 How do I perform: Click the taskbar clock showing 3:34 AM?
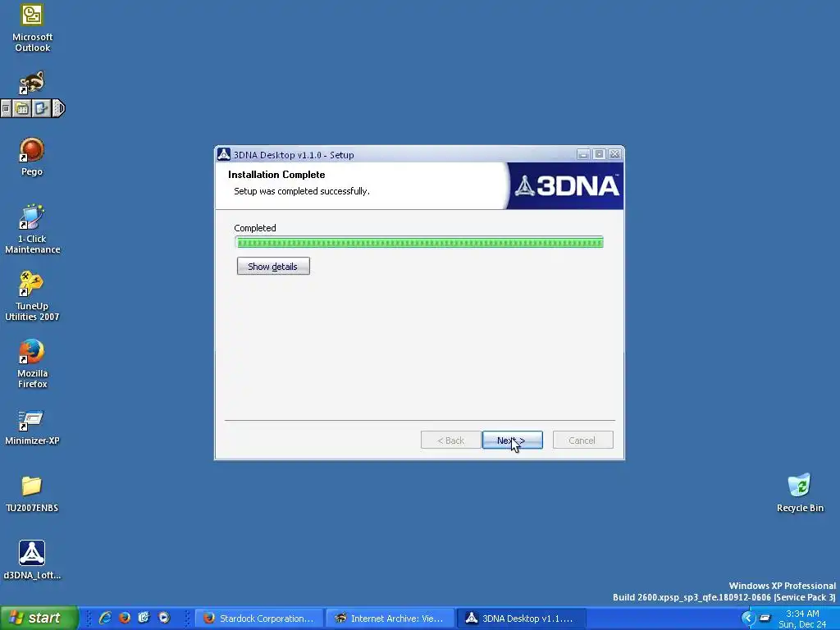(x=802, y=614)
